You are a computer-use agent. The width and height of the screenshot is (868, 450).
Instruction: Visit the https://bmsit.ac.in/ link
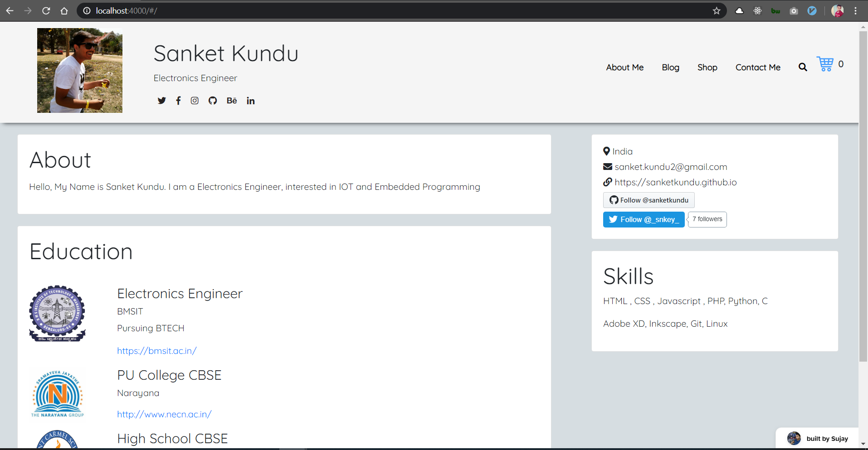coord(156,351)
